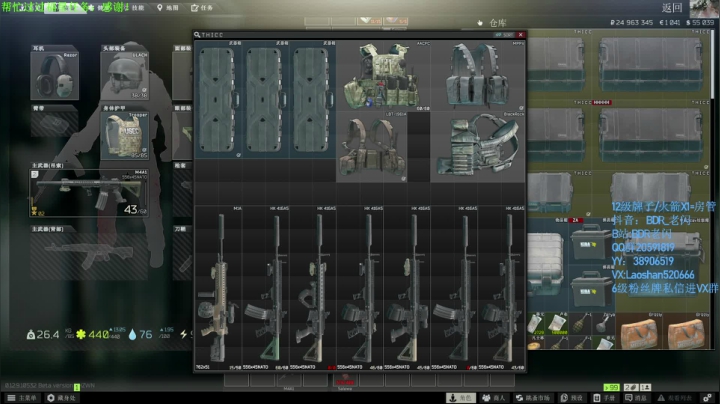The height and width of the screenshot is (404, 720).
Task: Open the 观看列表 watchlist
Action: [x=675, y=398]
